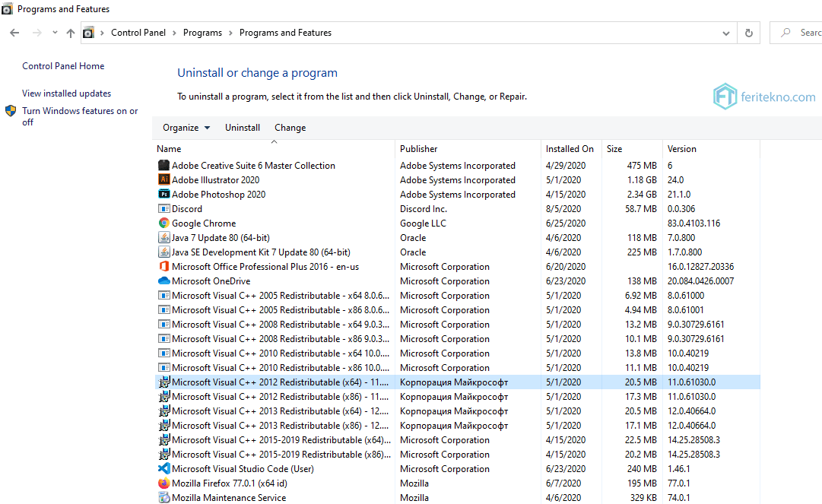Open View installed updates link
Screen dimensions: 822x504
pos(67,94)
